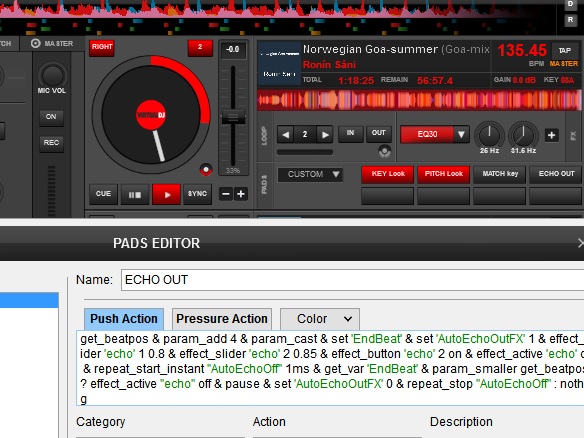Click the deck number 2 button

[200, 47]
